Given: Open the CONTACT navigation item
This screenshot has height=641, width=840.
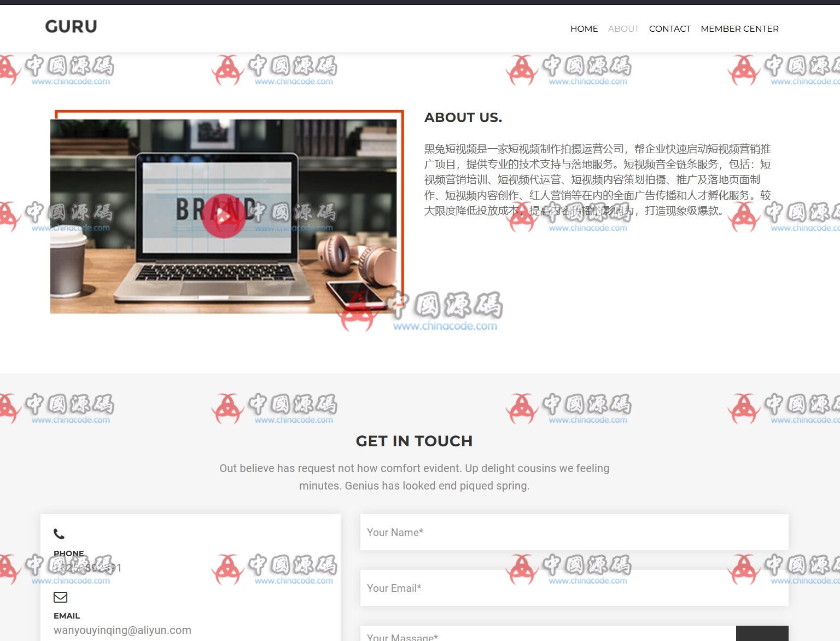Looking at the screenshot, I should pyautogui.click(x=670, y=28).
